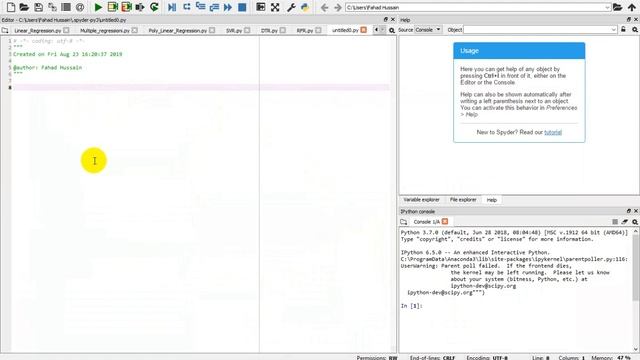Browse for a working directory
The width and height of the screenshot is (640, 360).
pyautogui.click(x=618, y=7)
